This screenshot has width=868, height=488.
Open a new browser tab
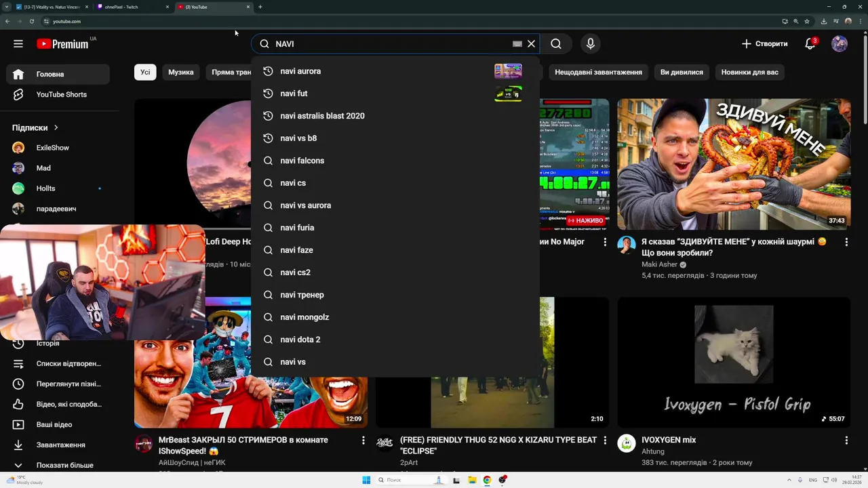[x=260, y=7]
